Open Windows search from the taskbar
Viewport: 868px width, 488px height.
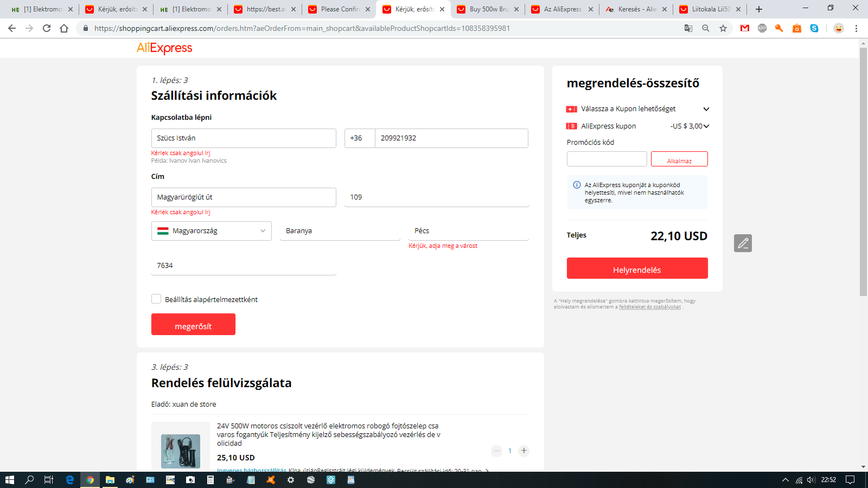[29, 480]
